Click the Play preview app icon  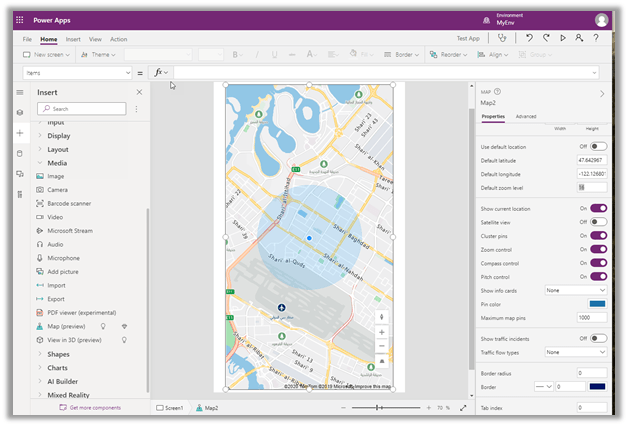(x=563, y=38)
